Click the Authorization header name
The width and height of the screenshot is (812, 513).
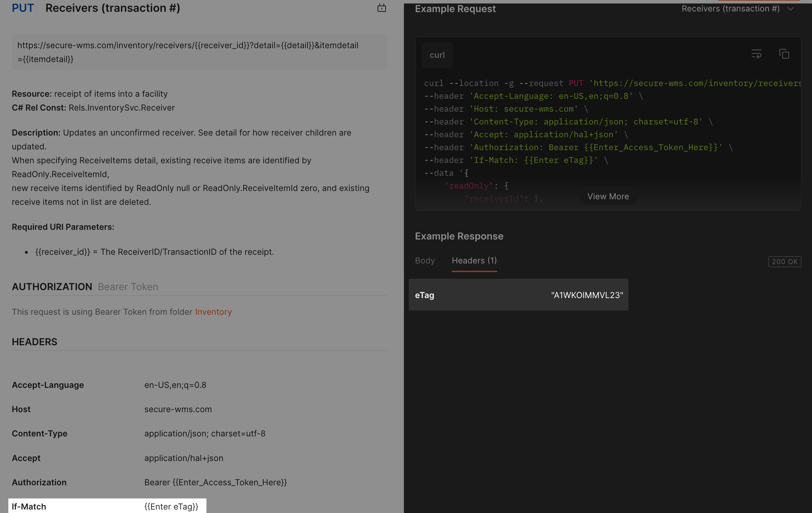[x=39, y=482]
